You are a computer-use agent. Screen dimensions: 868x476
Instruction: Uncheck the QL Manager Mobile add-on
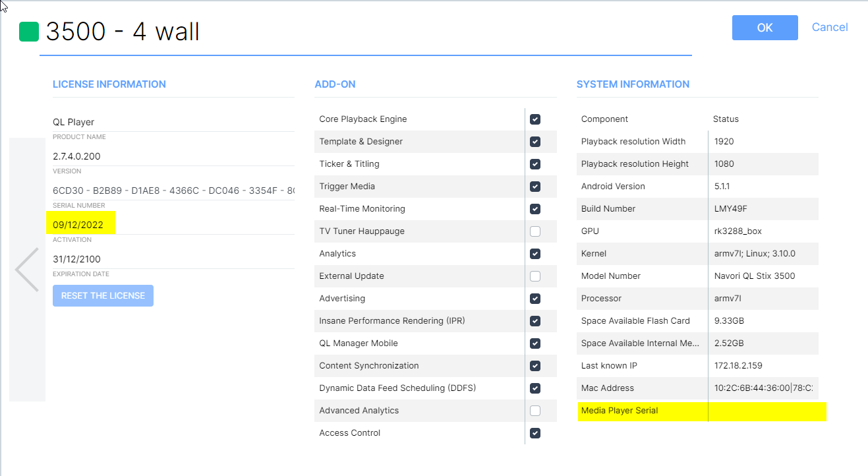[535, 343]
